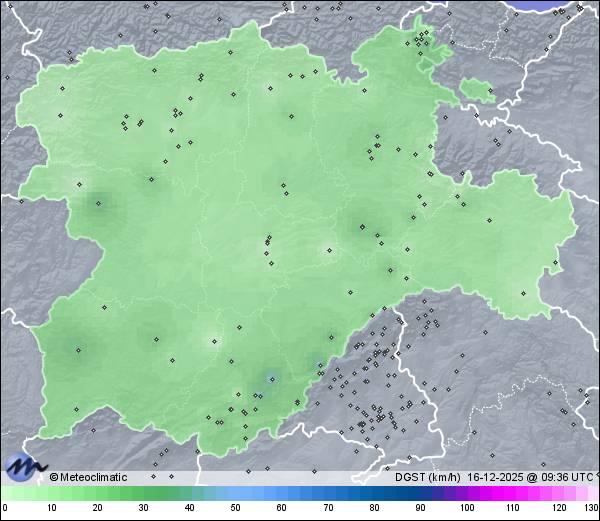Pick the light blue swatch at 50
The width and height of the screenshot is (600, 521).
click(235, 493)
